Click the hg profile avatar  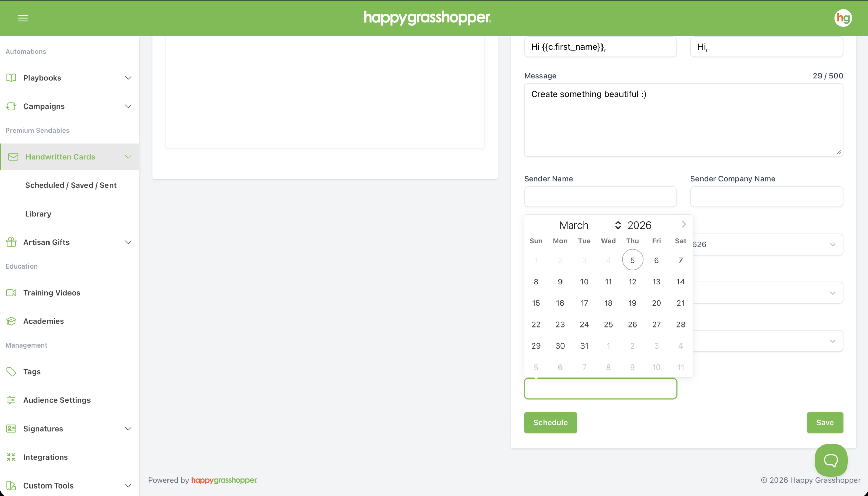point(843,18)
